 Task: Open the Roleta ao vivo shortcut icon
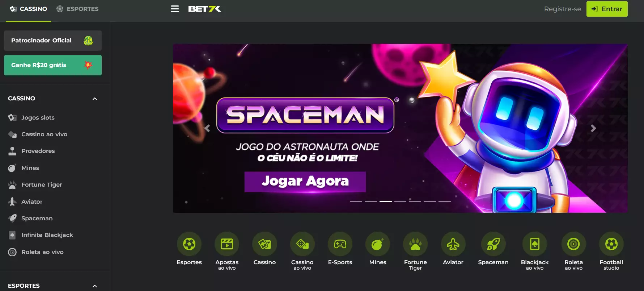point(573,244)
